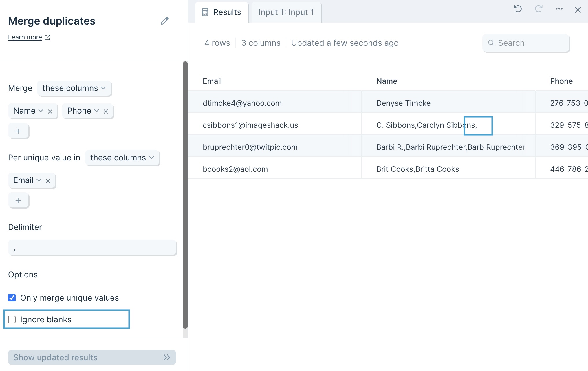Viewport: 588px width, 371px height.
Task: Edit the Merge duplicates step title
Action: pyautogui.click(x=165, y=21)
